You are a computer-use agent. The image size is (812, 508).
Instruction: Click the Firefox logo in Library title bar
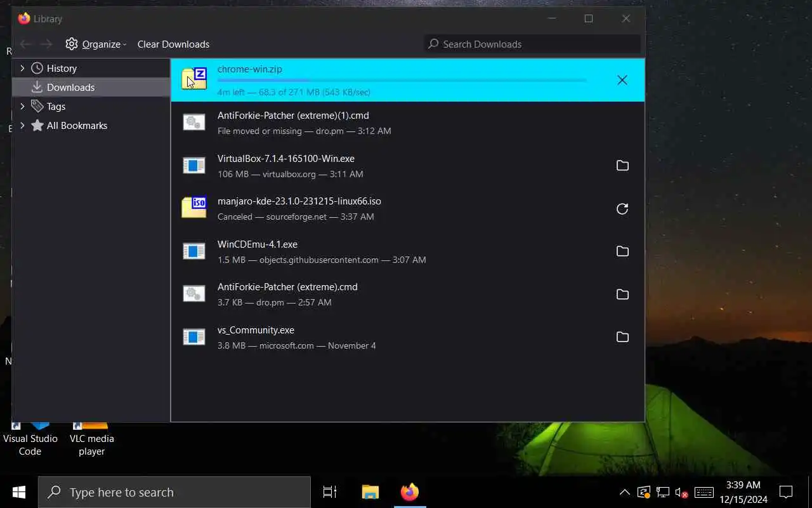[24, 18]
